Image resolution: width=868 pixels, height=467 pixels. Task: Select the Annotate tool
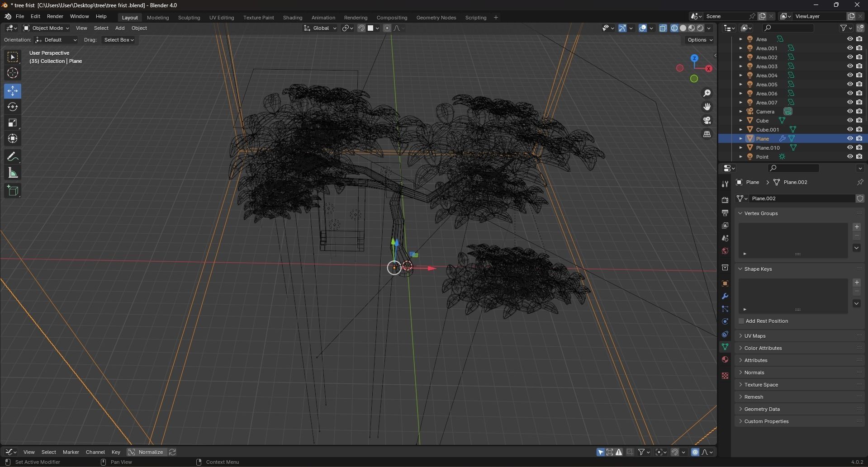click(13, 157)
